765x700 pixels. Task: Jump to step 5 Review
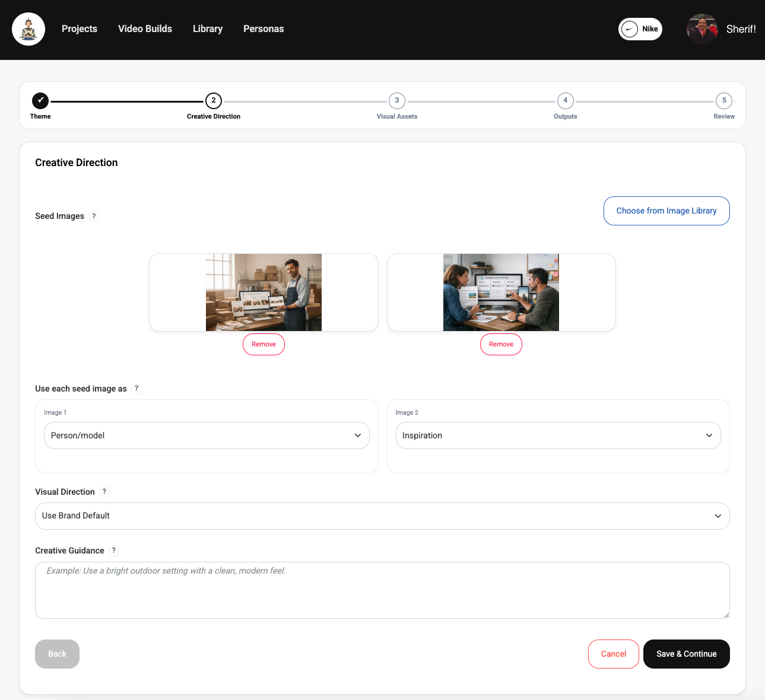pos(724,101)
